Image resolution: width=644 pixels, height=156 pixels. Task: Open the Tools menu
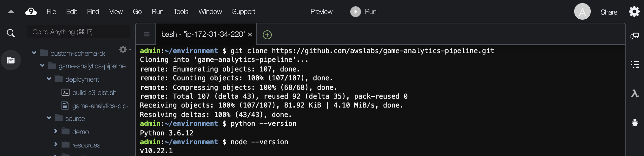click(181, 12)
